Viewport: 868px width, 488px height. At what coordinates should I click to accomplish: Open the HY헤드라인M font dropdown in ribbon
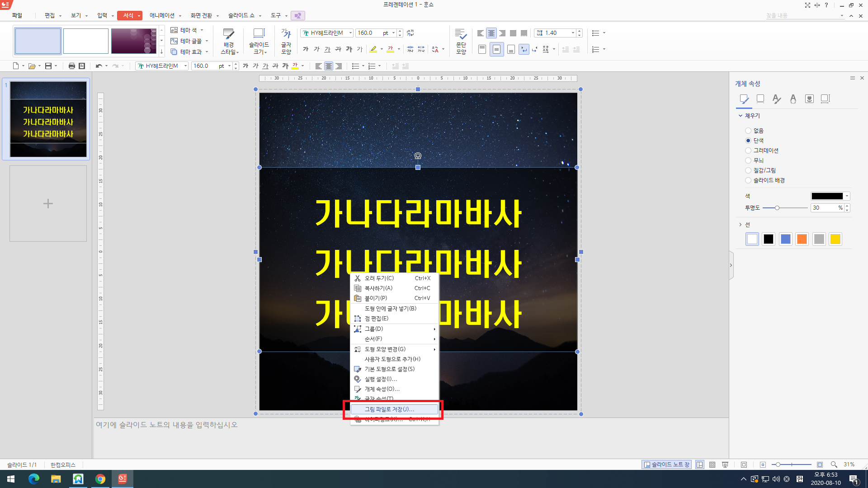coord(350,33)
